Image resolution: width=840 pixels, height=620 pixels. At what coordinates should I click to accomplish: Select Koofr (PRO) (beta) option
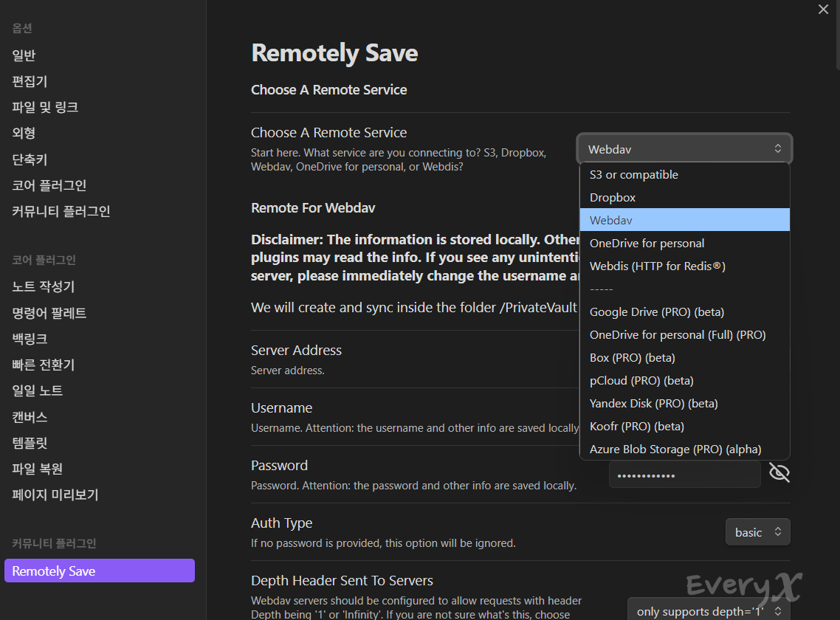point(685,427)
